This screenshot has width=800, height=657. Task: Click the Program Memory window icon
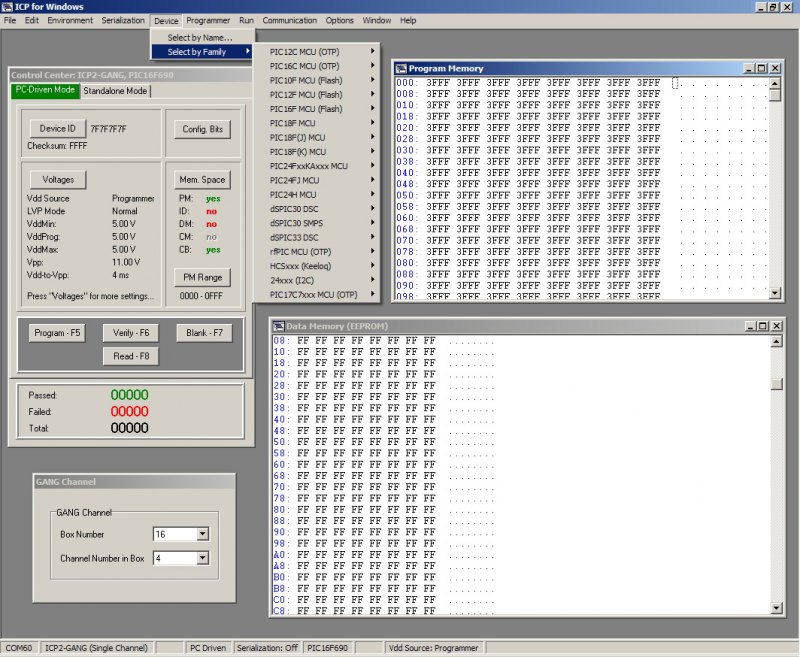point(401,68)
